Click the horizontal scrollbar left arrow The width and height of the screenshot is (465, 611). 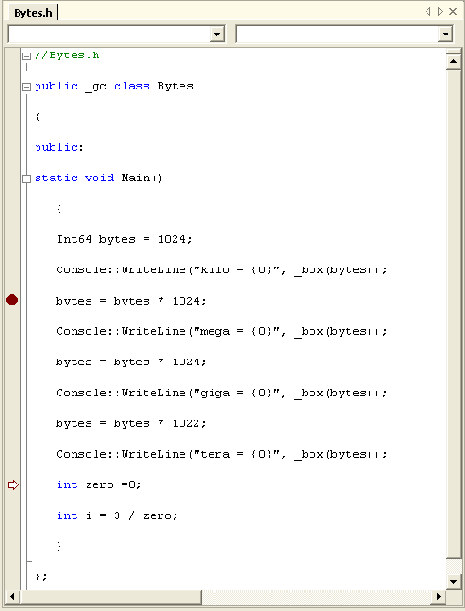pos(12,596)
